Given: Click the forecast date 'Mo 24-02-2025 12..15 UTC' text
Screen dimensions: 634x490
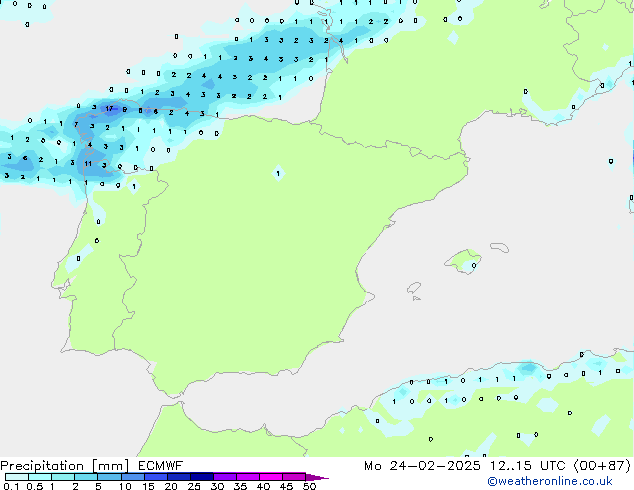Looking at the screenshot, I should (x=465, y=466).
